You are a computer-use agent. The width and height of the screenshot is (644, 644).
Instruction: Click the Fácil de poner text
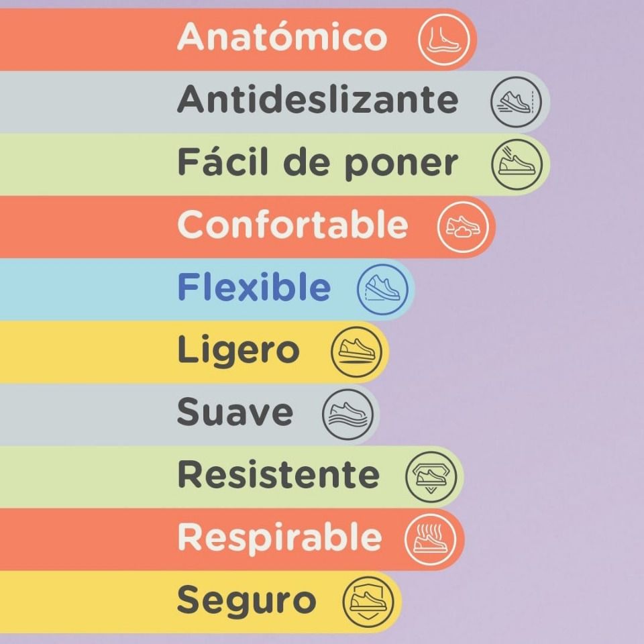(317, 163)
